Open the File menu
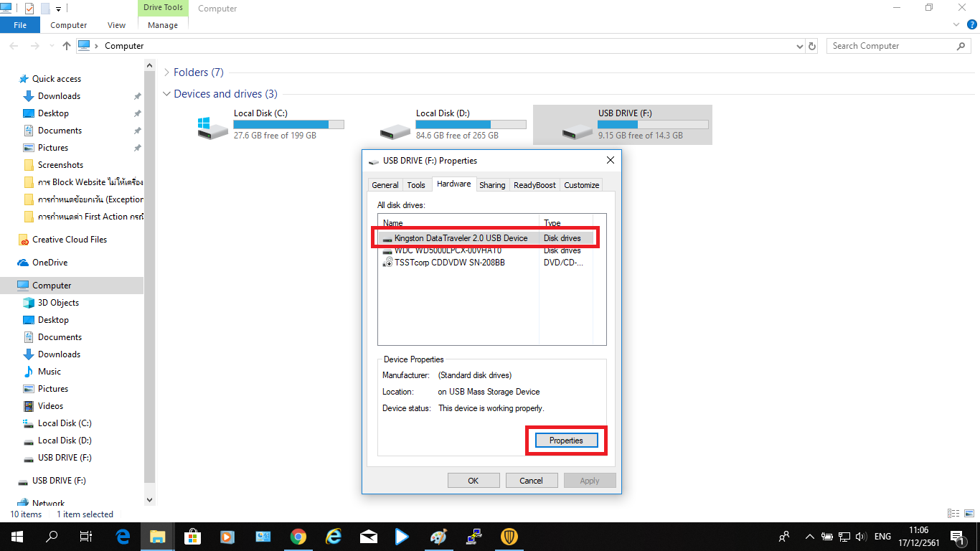Viewport: 980px width, 551px height. coord(20,25)
